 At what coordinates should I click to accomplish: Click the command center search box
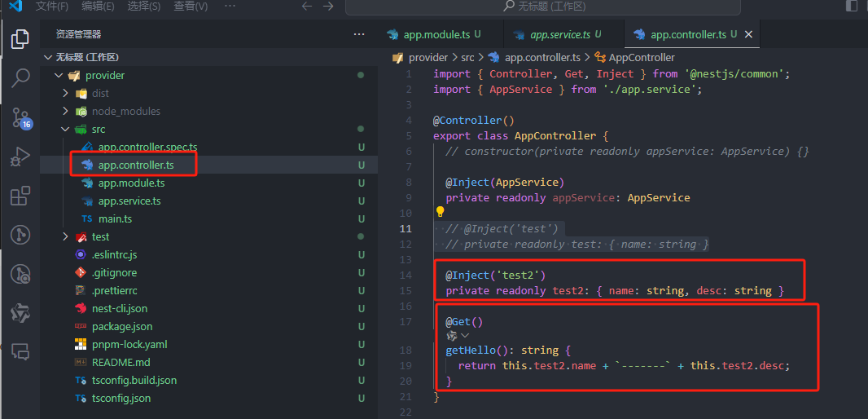543,7
